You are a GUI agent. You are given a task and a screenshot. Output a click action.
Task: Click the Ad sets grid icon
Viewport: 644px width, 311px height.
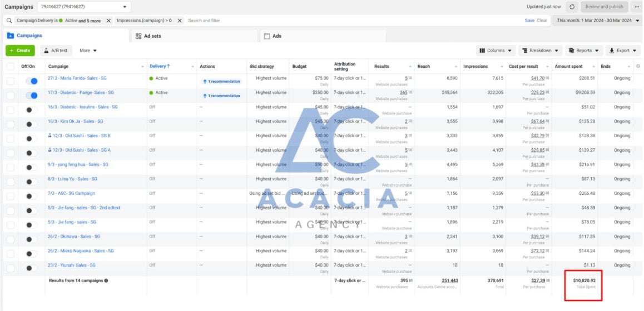[138, 36]
